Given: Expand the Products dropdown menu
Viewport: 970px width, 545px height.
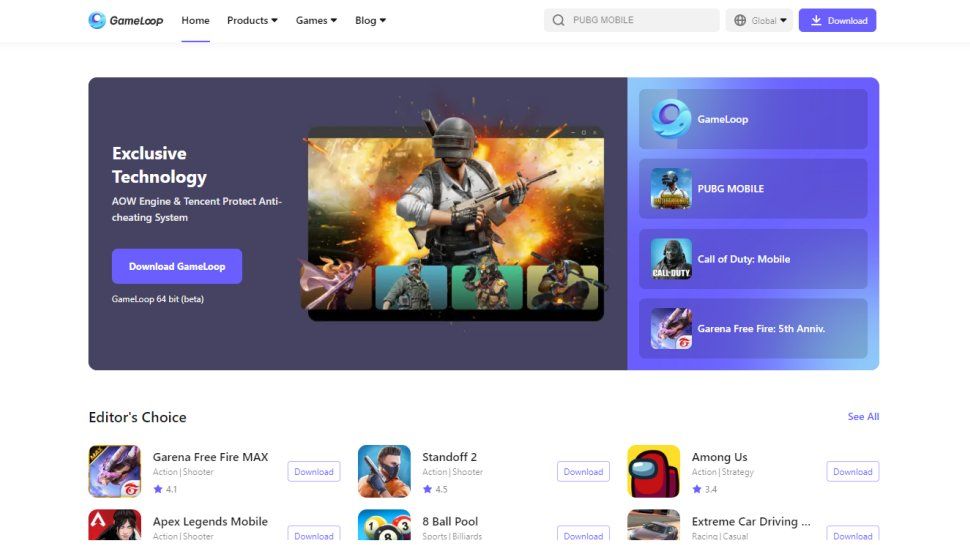Looking at the screenshot, I should (252, 20).
